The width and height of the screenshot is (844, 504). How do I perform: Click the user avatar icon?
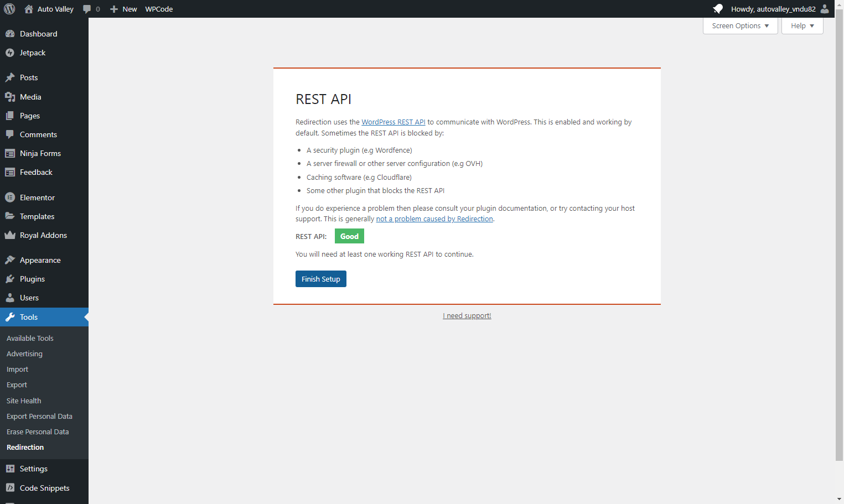tap(825, 9)
